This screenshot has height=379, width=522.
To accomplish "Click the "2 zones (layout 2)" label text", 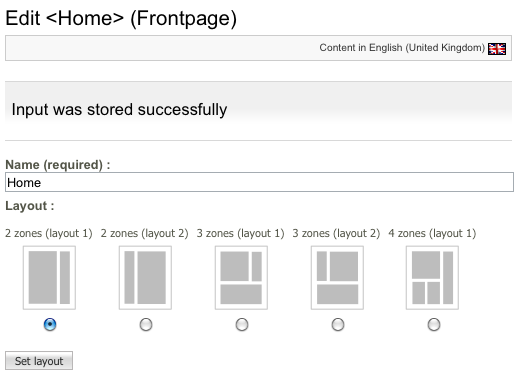I will 145,233.
